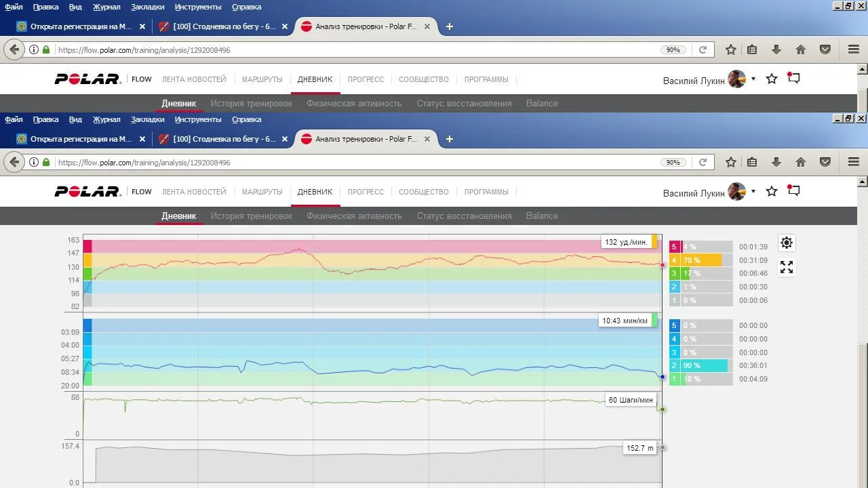868x488 pixels.
Task: Click the Polar logo in the upper window
Action: pyautogui.click(x=87, y=79)
